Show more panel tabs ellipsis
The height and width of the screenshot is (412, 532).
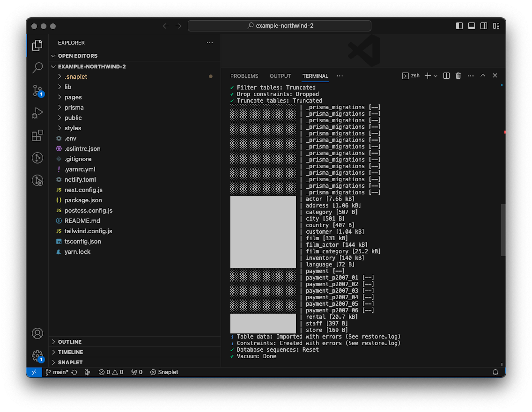[x=340, y=76]
